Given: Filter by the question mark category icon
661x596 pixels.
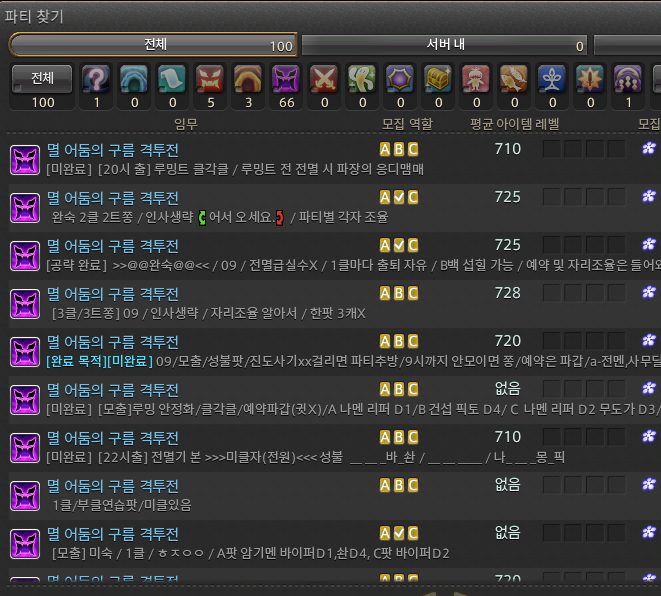Looking at the screenshot, I should 97,78.
